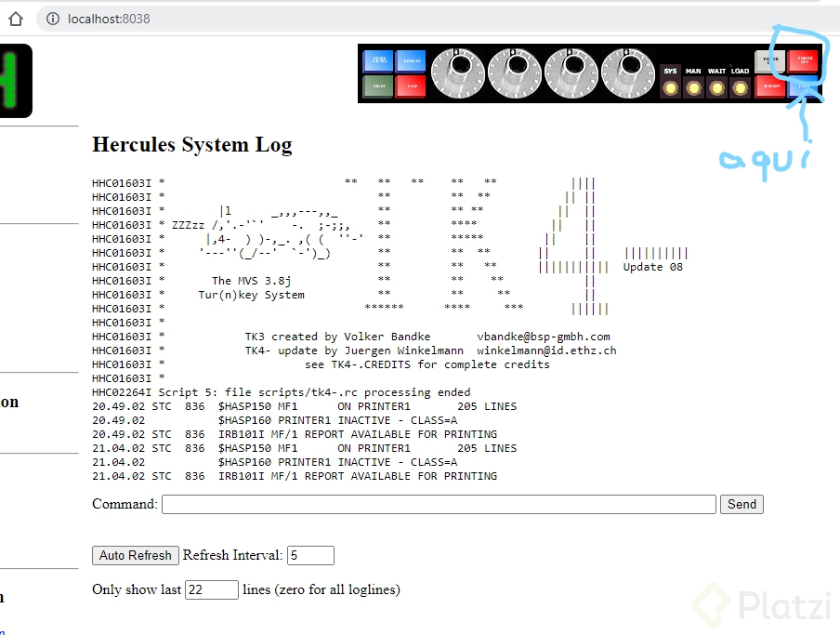Click the 'TK3 created by Volker Bandke' line
840x635 pixels.
tap(337, 337)
